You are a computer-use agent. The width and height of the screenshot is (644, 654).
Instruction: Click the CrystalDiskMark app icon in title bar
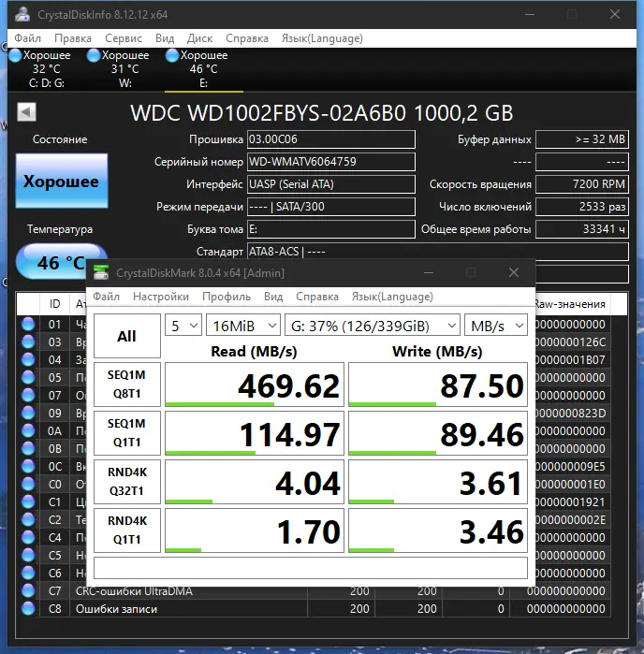[x=101, y=272]
